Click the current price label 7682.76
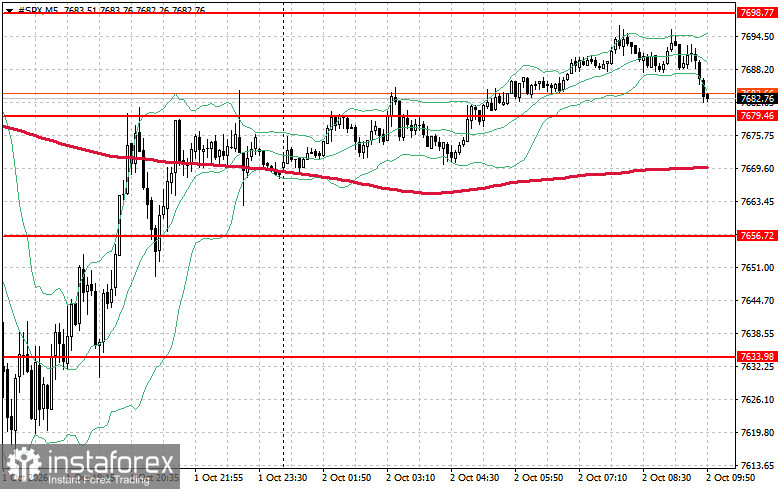 757,99
